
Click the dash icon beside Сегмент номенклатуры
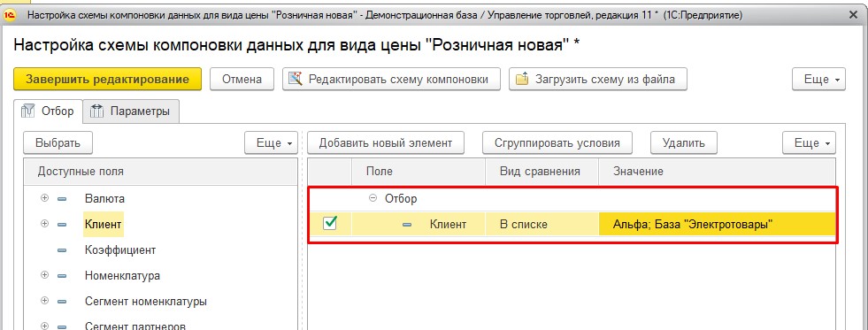61,302
